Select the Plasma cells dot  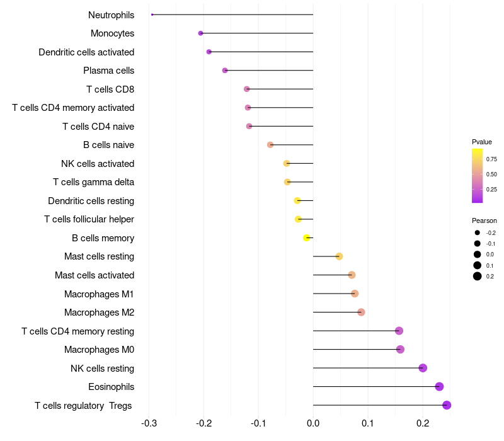[x=225, y=71]
